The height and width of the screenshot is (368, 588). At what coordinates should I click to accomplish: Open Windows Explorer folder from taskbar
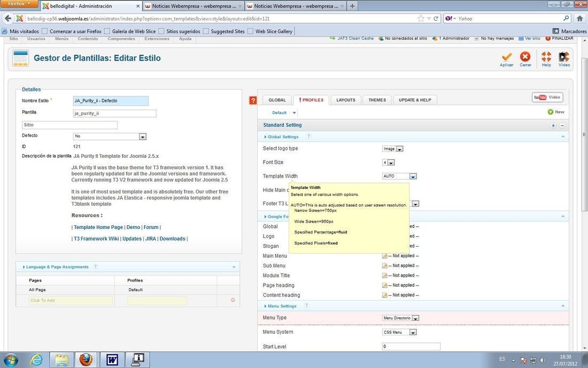(x=61, y=360)
